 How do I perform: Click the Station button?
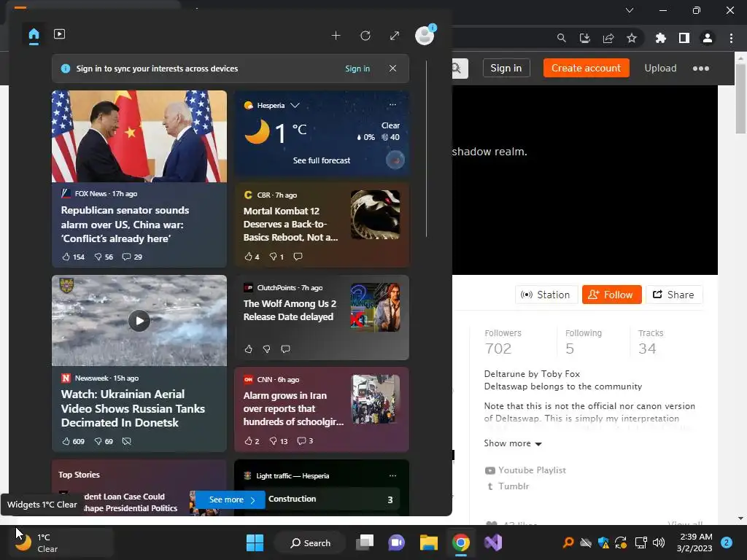coord(546,295)
